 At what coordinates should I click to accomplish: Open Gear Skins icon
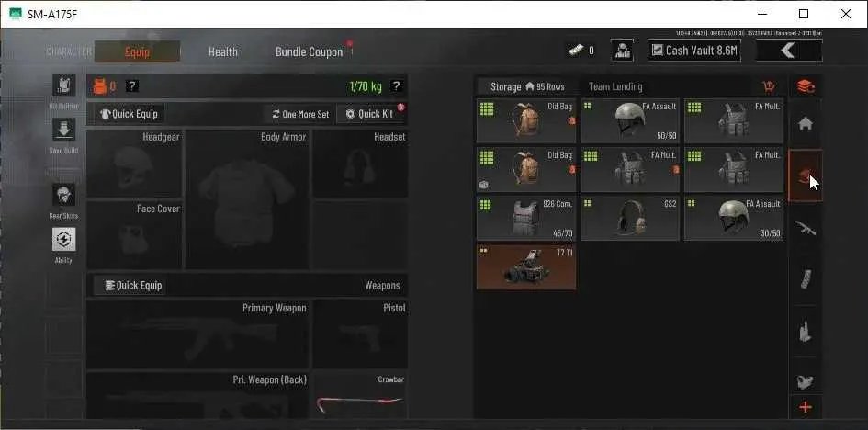tap(63, 195)
